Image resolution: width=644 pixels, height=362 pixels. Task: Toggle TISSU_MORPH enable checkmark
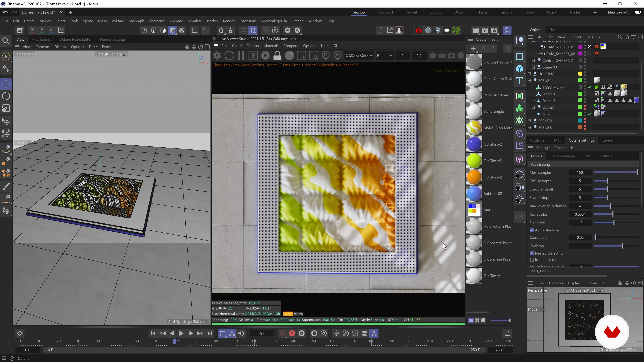[589, 87]
